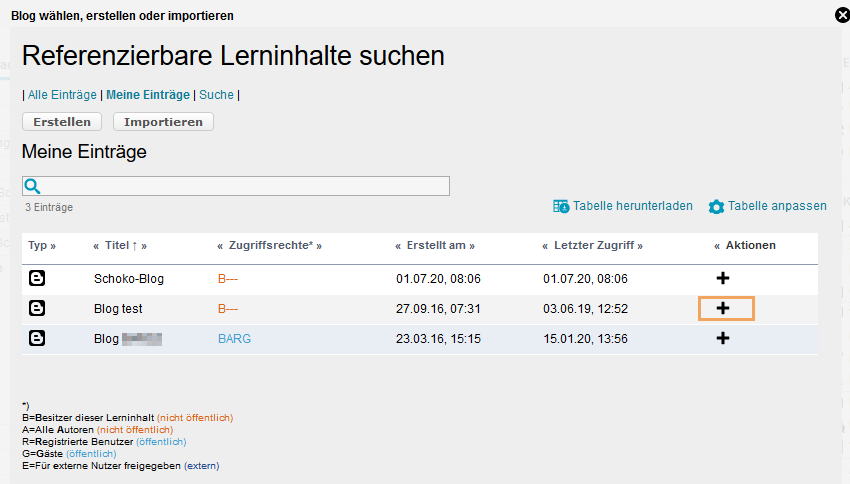Click creation date 27.09.16, 07:31
850x484 pixels.
438,308
